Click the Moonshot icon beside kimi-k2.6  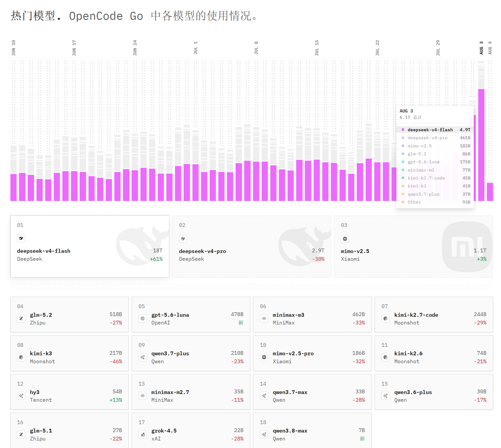(x=385, y=357)
